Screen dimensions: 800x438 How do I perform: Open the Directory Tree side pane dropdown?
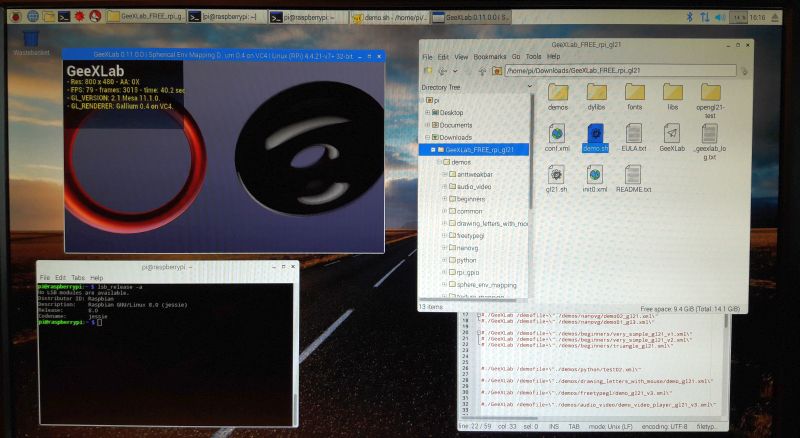click(529, 87)
